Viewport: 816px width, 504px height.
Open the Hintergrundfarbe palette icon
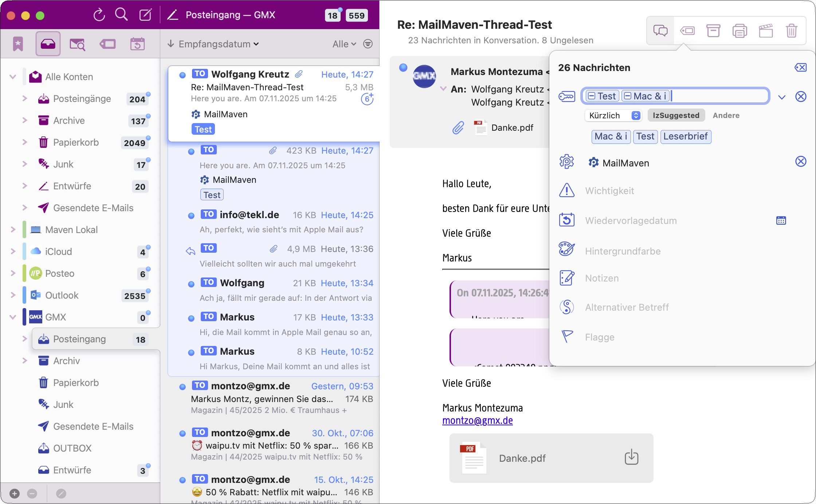point(566,249)
